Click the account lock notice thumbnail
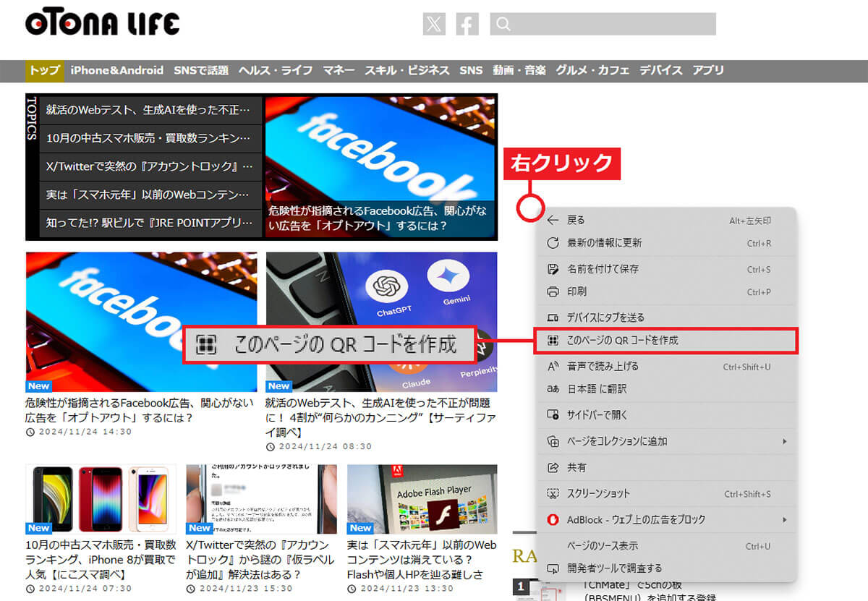Image resolution: width=868 pixels, height=601 pixels. [261, 499]
